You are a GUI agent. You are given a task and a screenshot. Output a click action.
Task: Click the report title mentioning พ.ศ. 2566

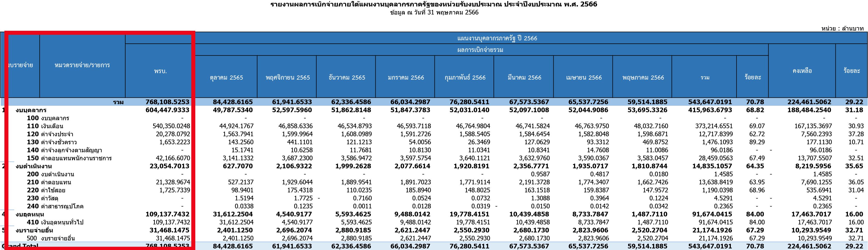pyautogui.click(x=434, y=4)
